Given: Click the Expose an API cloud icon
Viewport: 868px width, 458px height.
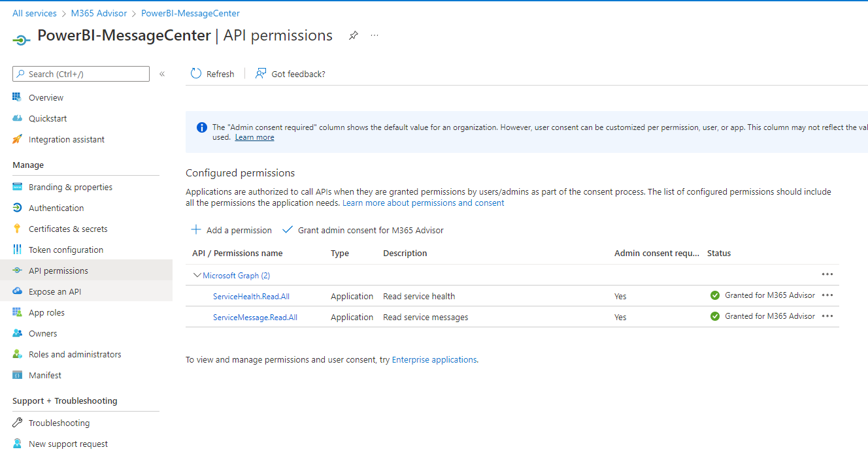Looking at the screenshot, I should [17, 291].
